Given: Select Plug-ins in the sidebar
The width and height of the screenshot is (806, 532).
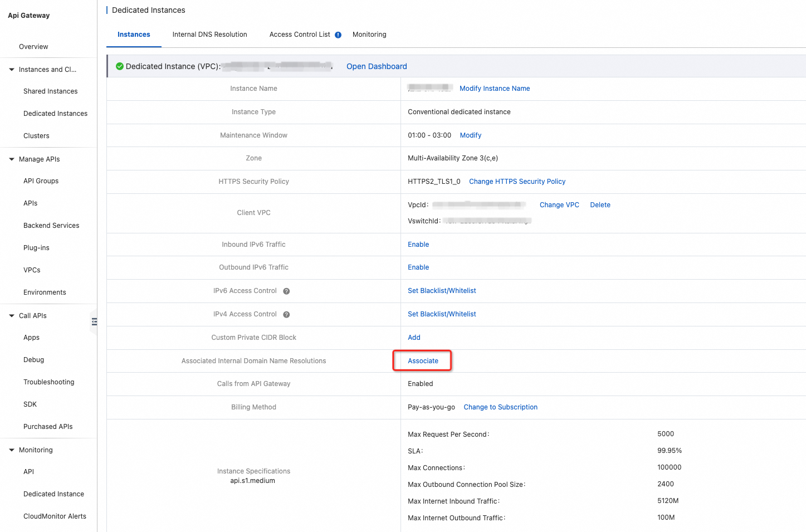Looking at the screenshot, I should (x=36, y=248).
